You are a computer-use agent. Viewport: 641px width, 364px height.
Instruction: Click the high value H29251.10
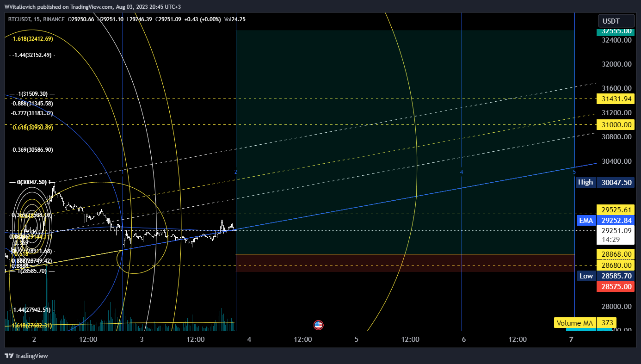click(110, 19)
